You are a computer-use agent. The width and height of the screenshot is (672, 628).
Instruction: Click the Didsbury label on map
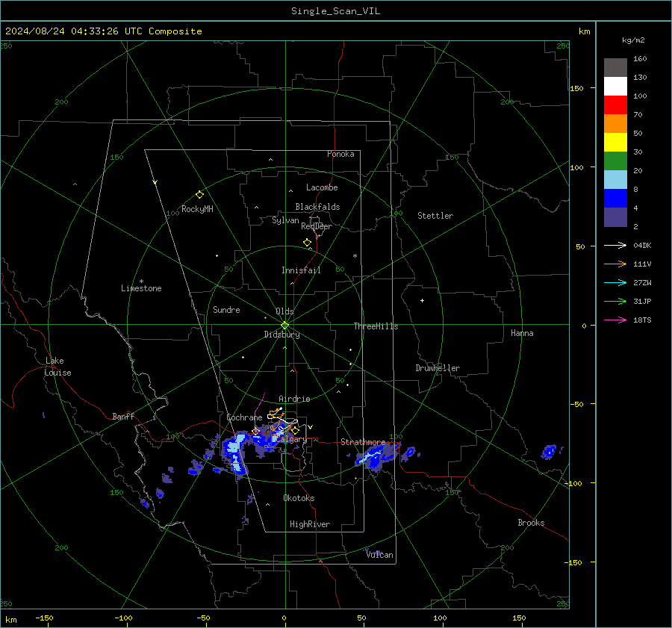point(281,335)
